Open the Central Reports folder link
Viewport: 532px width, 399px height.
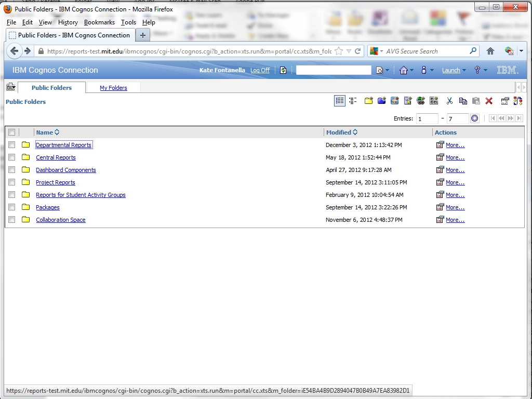(x=56, y=157)
